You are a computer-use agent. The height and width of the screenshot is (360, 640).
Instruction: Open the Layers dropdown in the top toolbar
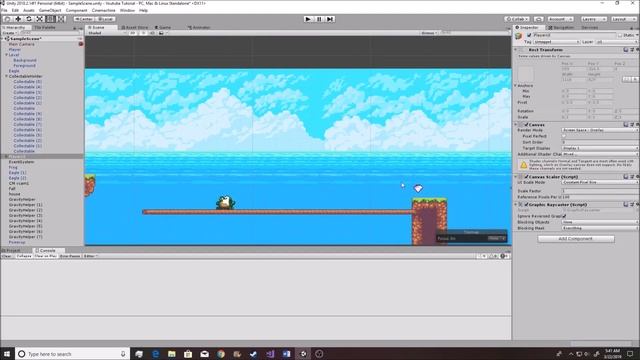593,19
